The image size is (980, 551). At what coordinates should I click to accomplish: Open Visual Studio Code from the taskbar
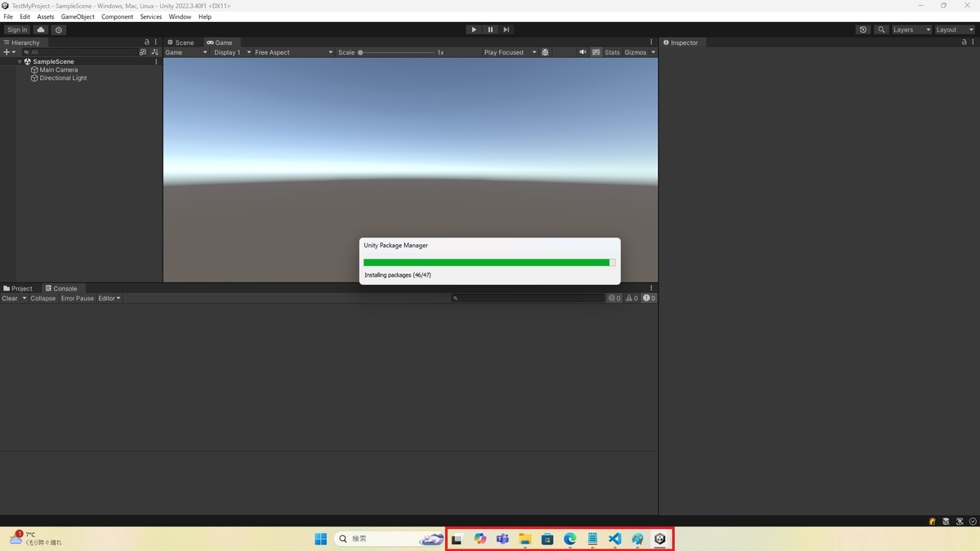pyautogui.click(x=614, y=539)
